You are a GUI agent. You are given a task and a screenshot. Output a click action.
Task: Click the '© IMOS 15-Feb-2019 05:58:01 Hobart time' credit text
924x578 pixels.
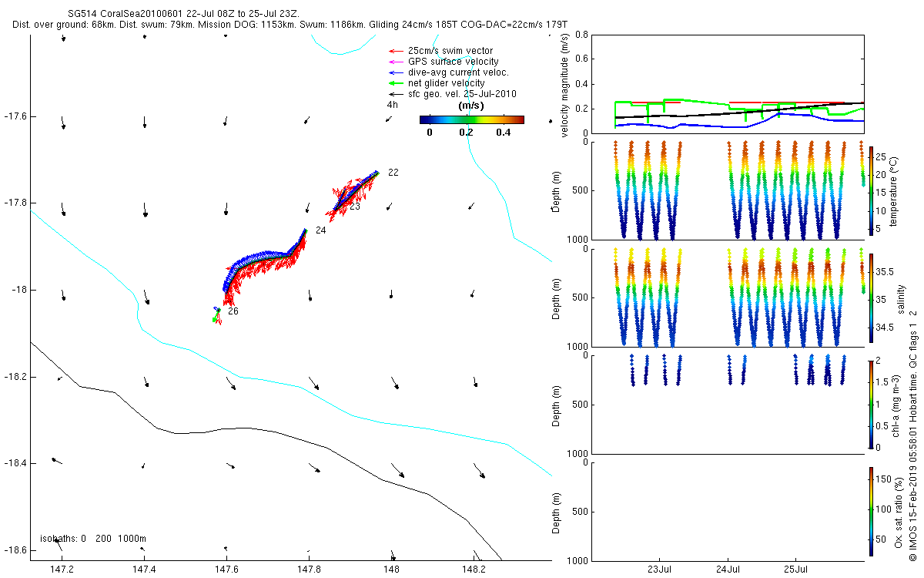click(913, 465)
